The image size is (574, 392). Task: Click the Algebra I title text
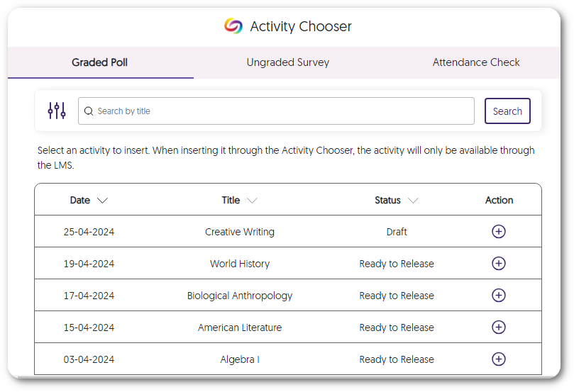pyautogui.click(x=240, y=359)
